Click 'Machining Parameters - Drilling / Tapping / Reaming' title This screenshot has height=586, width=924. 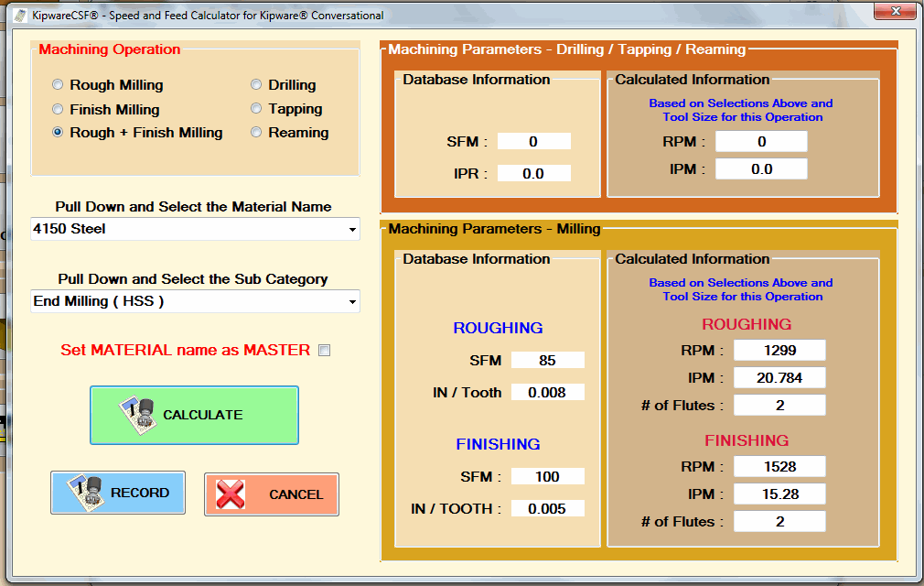point(567,49)
